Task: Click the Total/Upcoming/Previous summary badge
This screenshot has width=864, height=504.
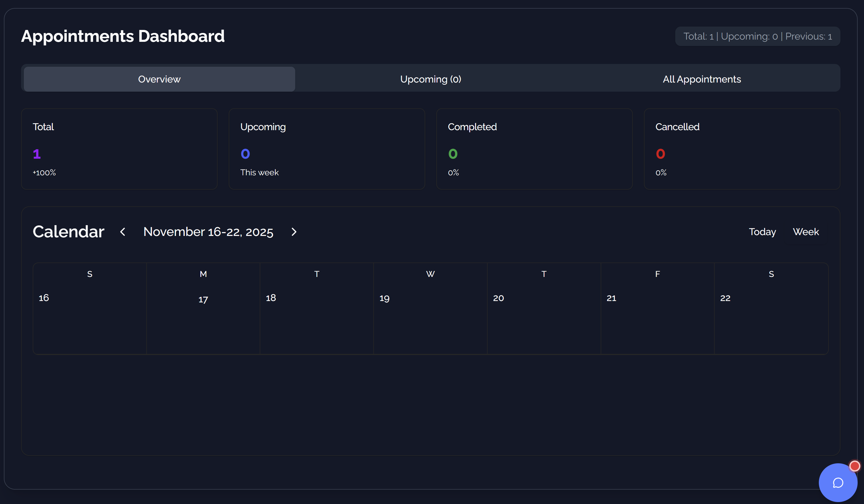Action: coord(757,36)
